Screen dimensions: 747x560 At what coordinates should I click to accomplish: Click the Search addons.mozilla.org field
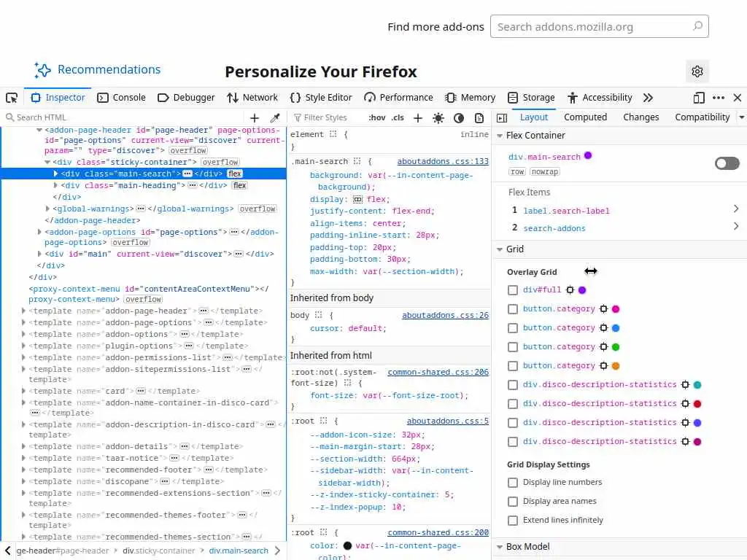(600, 27)
